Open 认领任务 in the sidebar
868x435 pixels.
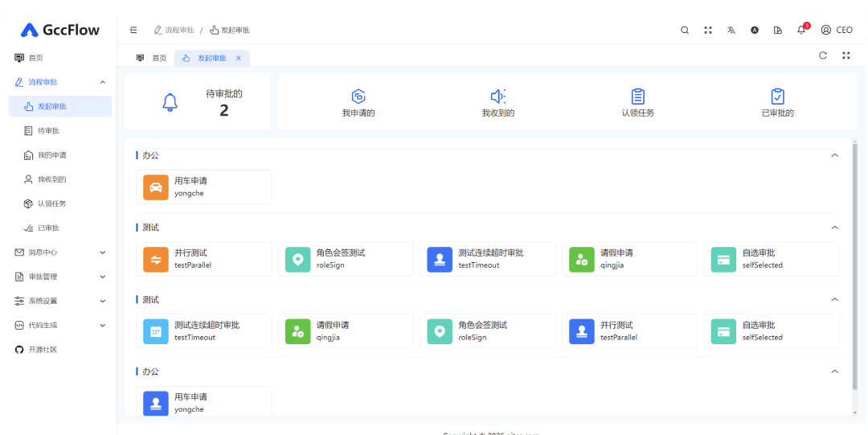click(x=59, y=204)
